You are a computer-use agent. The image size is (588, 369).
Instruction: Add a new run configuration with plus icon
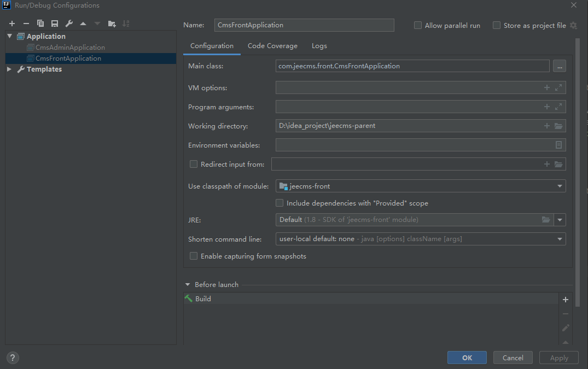coord(12,24)
